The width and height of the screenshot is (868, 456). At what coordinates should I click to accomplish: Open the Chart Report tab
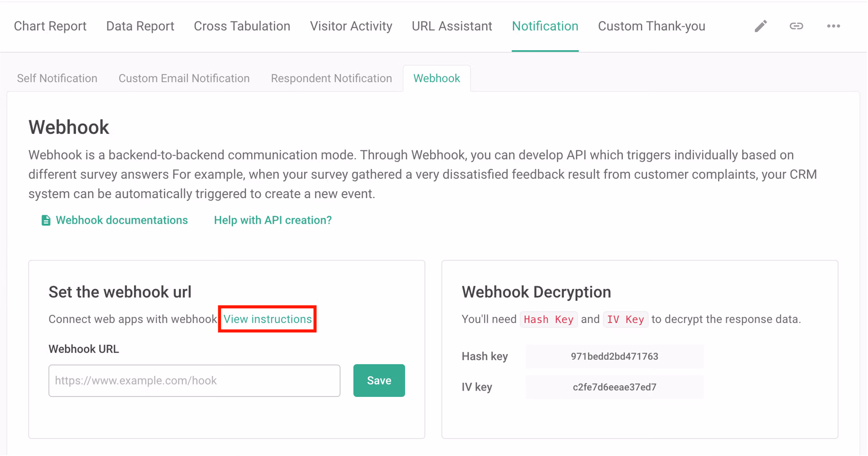50,26
